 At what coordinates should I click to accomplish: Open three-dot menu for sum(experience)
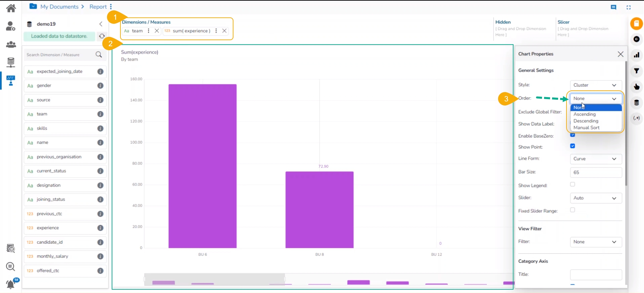(x=216, y=31)
